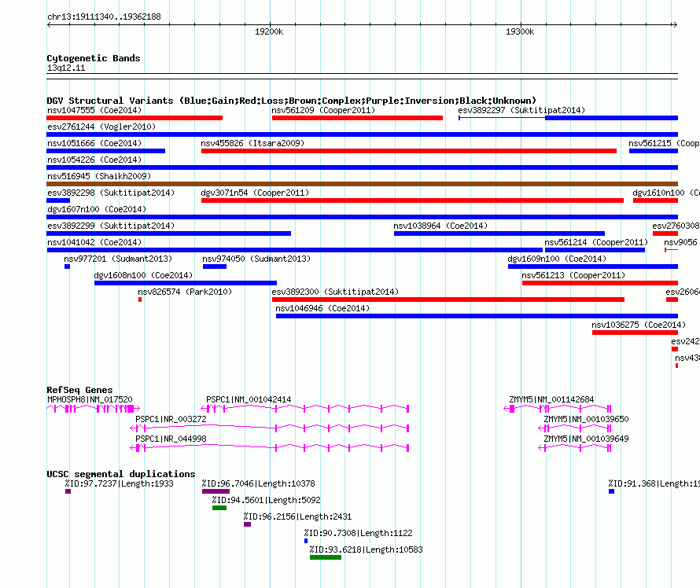
Task: Click the 13q12.11 cytogenetic band bar
Action: (x=362, y=76)
